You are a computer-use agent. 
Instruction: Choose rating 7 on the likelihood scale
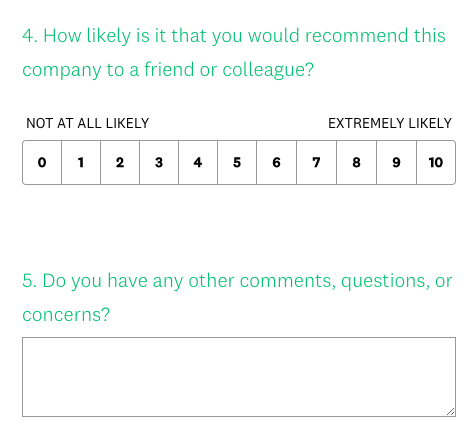pos(317,162)
